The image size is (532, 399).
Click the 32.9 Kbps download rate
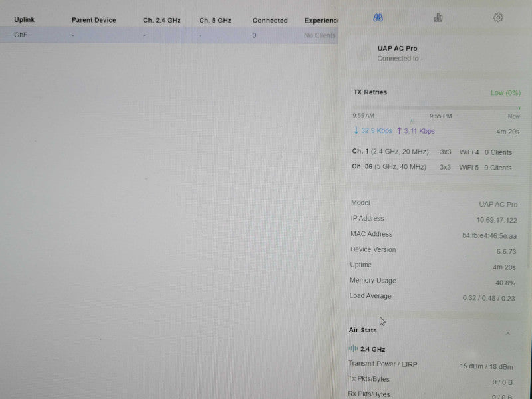coord(373,130)
